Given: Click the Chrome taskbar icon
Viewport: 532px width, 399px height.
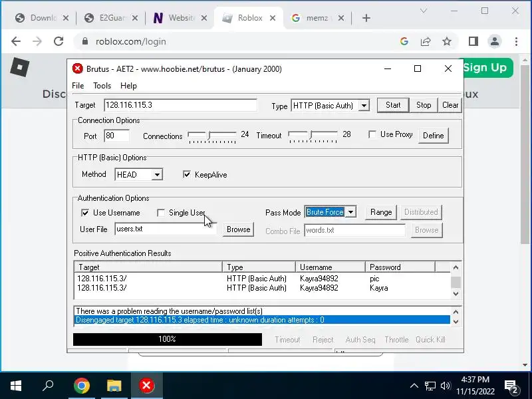Looking at the screenshot, I should [82, 386].
